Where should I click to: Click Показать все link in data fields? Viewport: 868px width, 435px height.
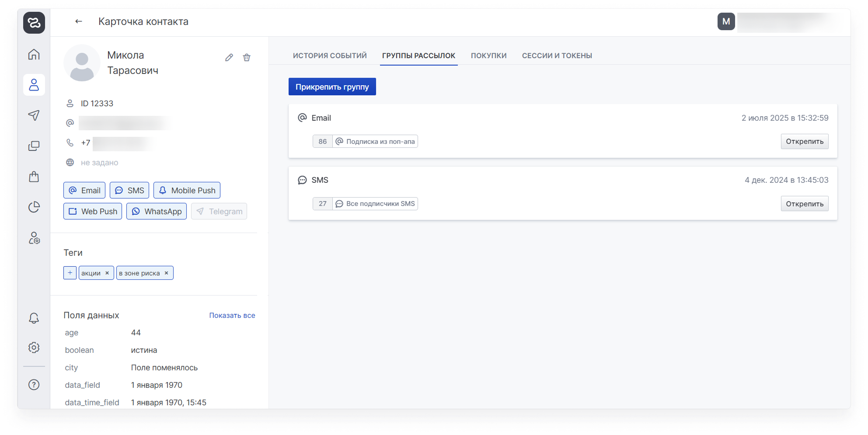(x=232, y=315)
